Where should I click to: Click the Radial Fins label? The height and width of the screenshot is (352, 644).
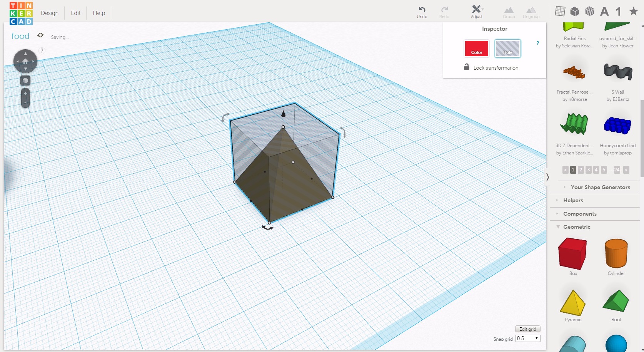tap(575, 39)
